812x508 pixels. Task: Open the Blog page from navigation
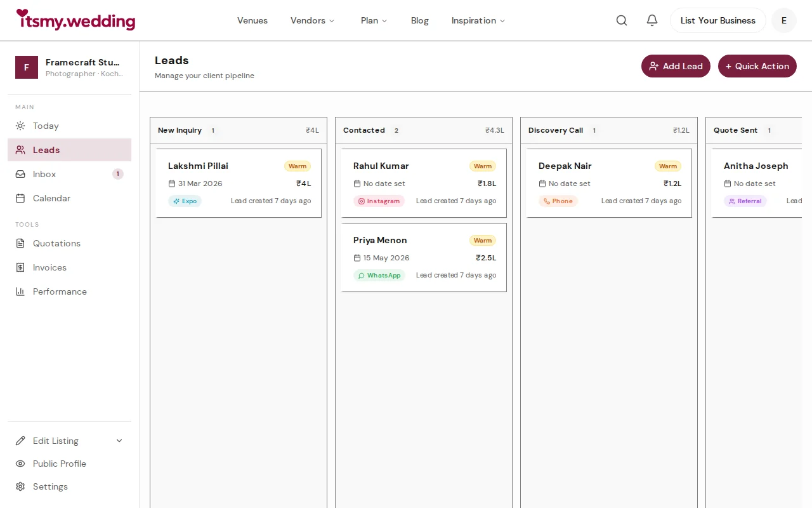tap(419, 20)
